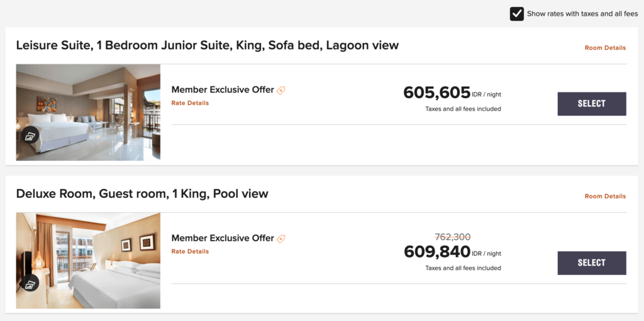This screenshot has height=321, width=644.
Task: Open Room Details for Deluxe Room
Action: pos(605,196)
